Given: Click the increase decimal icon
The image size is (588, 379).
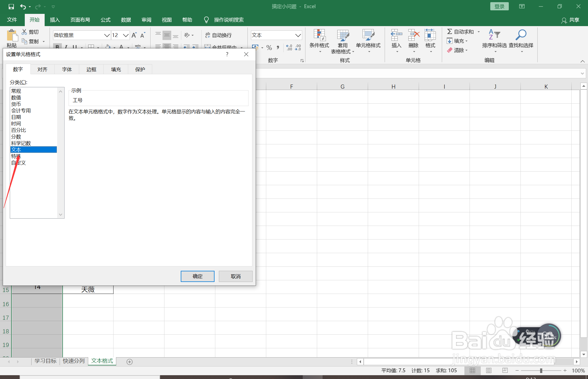Looking at the screenshot, I should point(289,48).
